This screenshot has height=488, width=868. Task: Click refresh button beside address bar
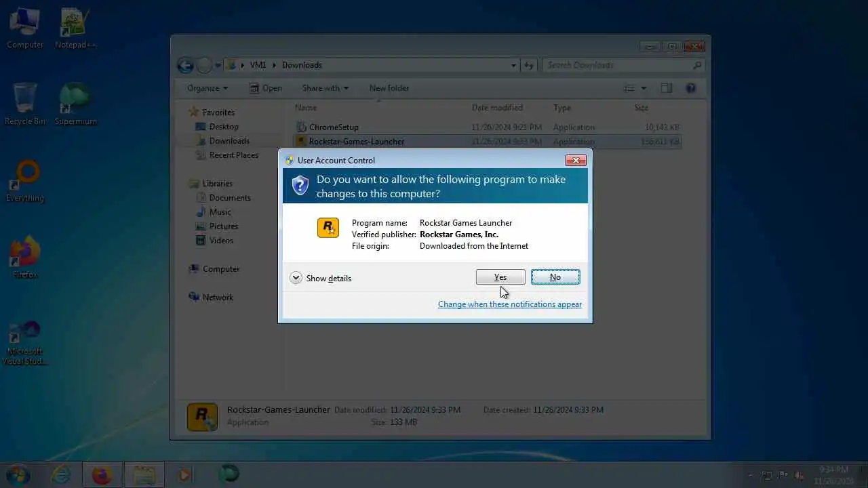pos(529,65)
